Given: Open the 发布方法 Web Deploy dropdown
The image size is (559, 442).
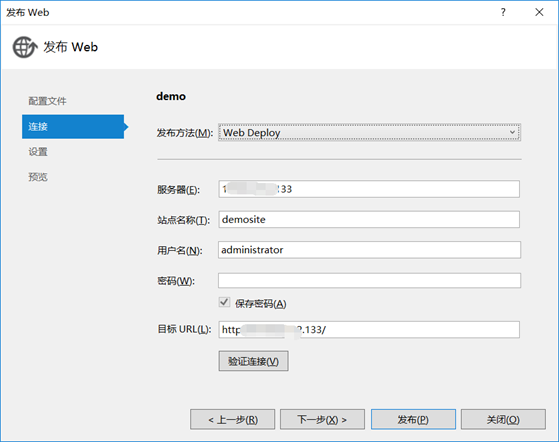Looking at the screenshot, I should (369, 132).
